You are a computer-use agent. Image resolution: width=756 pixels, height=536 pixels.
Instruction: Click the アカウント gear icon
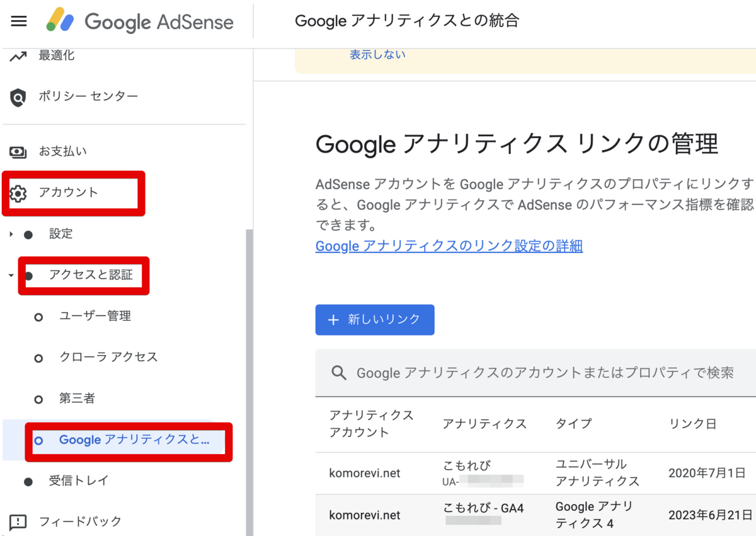point(18,194)
